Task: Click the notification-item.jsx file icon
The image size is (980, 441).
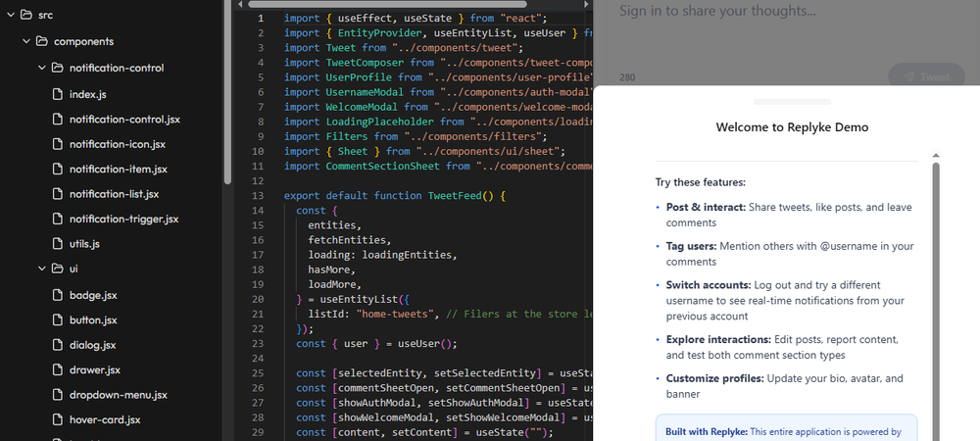Action: pos(58,169)
